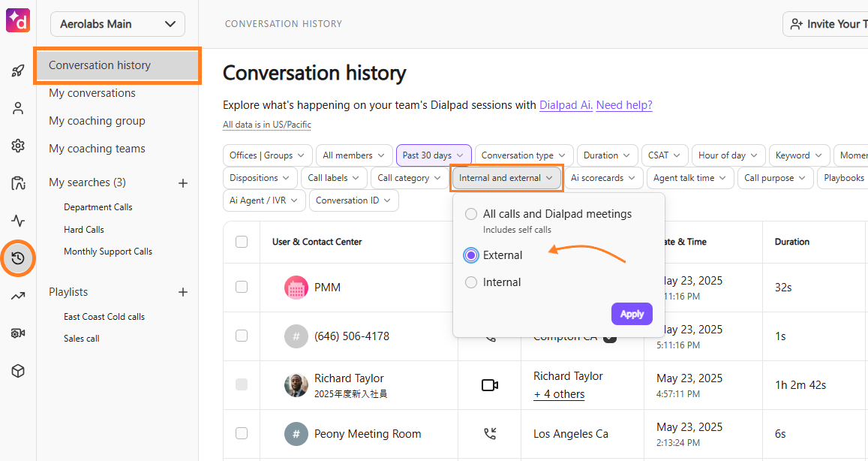868x461 pixels.
Task: Open the activity pulse icon in sidebar
Action: pyautogui.click(x=18, y=221)
